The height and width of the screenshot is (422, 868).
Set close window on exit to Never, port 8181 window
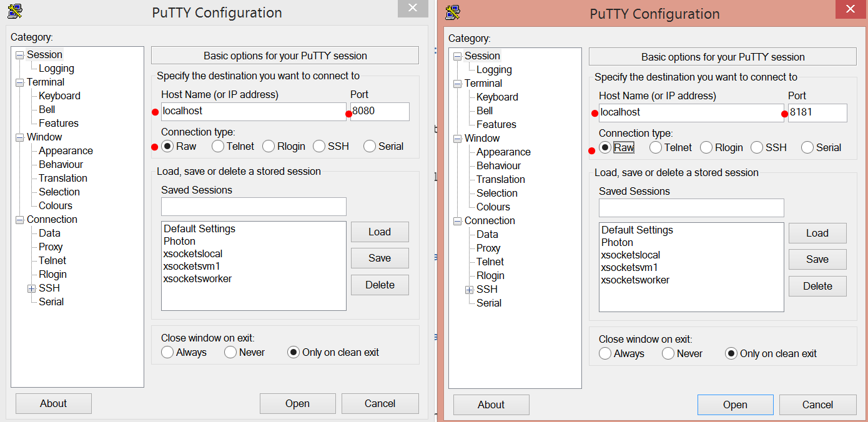(x=668, y=353)
